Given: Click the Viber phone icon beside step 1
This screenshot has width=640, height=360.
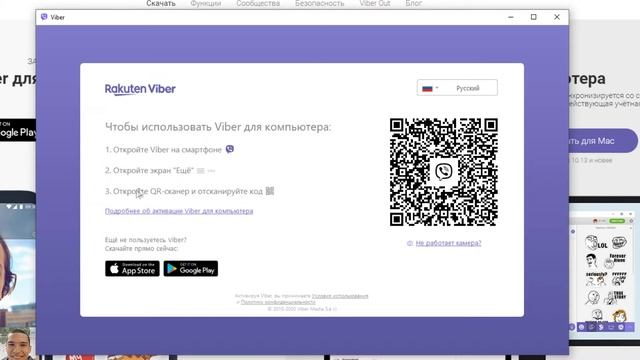Looking at the screenshot, I should pyautogui.click(x=230, y=149).
